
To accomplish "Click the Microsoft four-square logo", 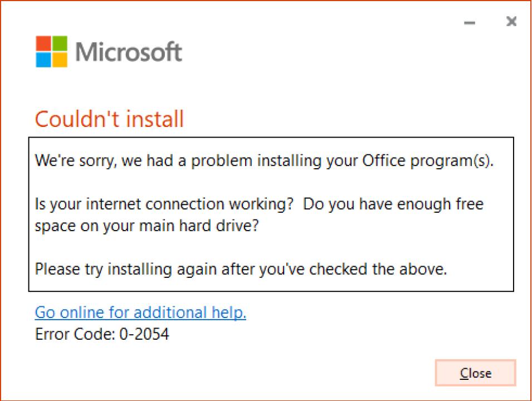I will [x=51, y=52].
